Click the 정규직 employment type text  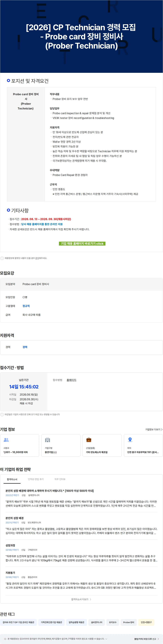click(26, 306)
